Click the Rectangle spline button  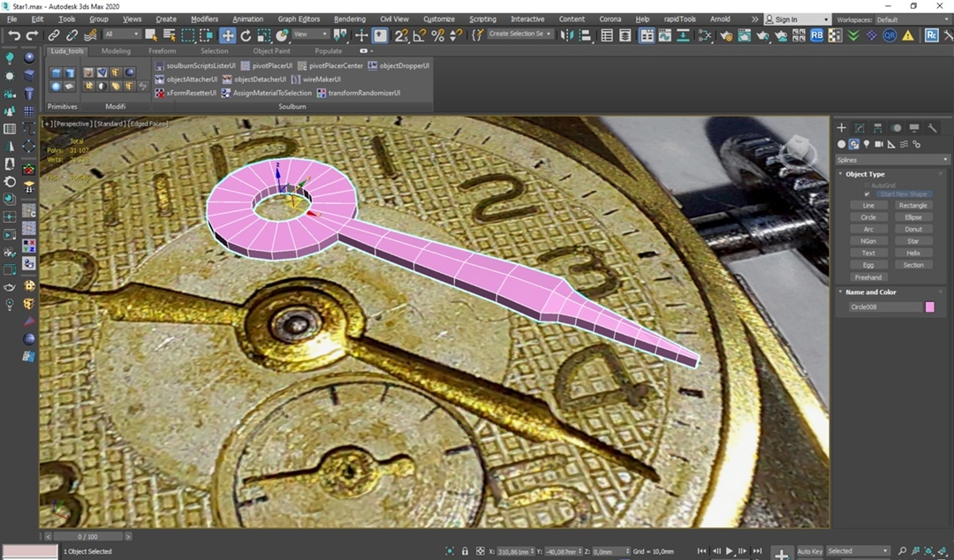coord(913,206)
